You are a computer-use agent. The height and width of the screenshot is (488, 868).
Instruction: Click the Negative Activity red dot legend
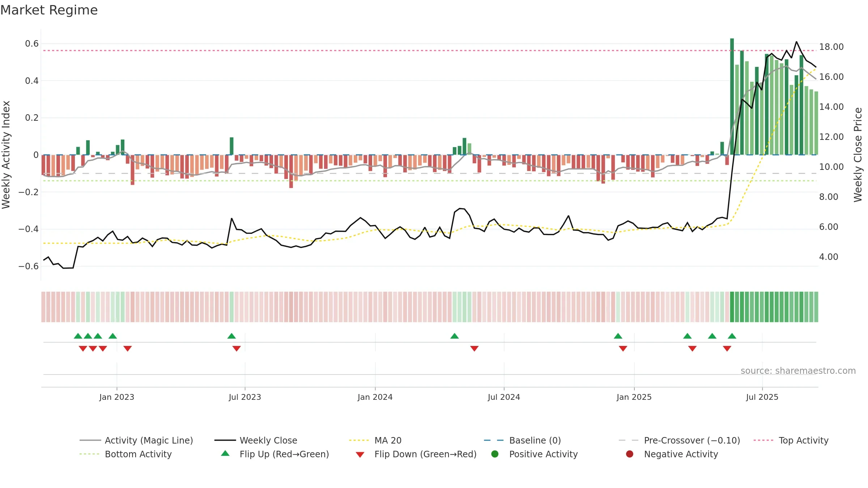(x=630, y=454)
